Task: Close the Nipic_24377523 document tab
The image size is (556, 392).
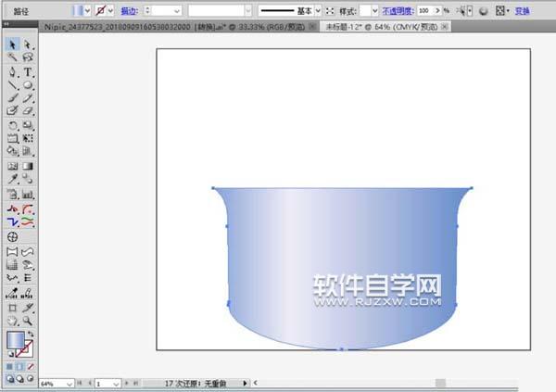Action: pyautogui.click(x=312, y=27)
